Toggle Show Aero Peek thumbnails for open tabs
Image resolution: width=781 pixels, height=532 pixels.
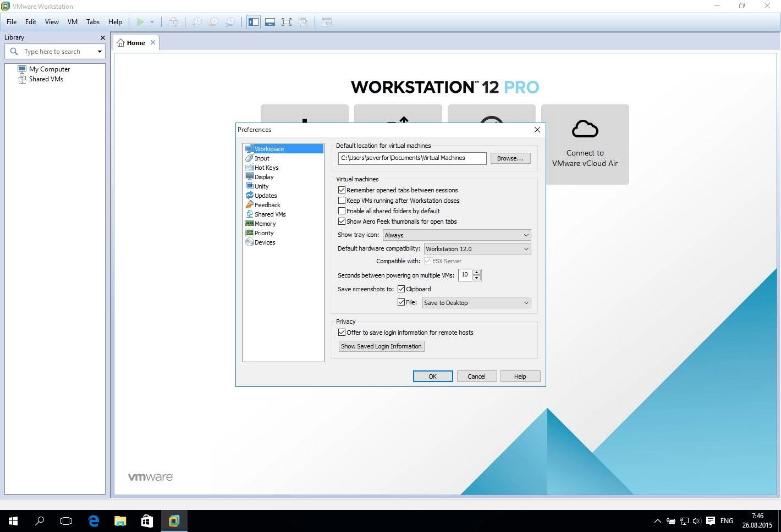click(342, 221)
